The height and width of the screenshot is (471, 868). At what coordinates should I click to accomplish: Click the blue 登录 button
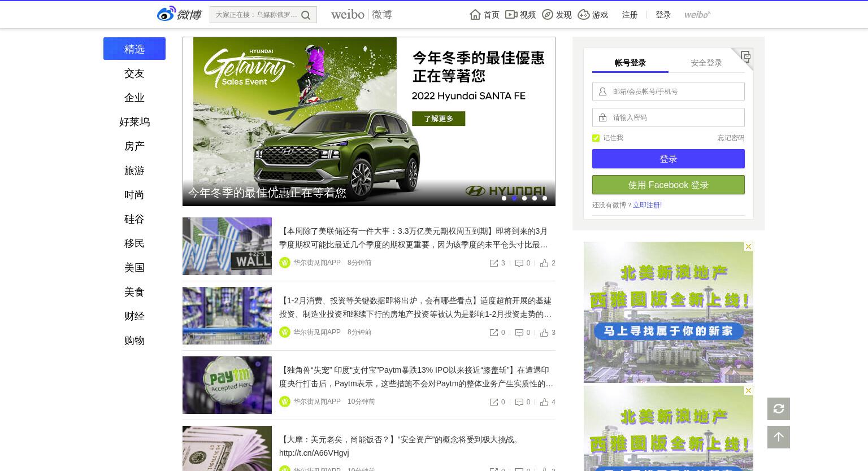pyautogui.click(x=669, y=159)
